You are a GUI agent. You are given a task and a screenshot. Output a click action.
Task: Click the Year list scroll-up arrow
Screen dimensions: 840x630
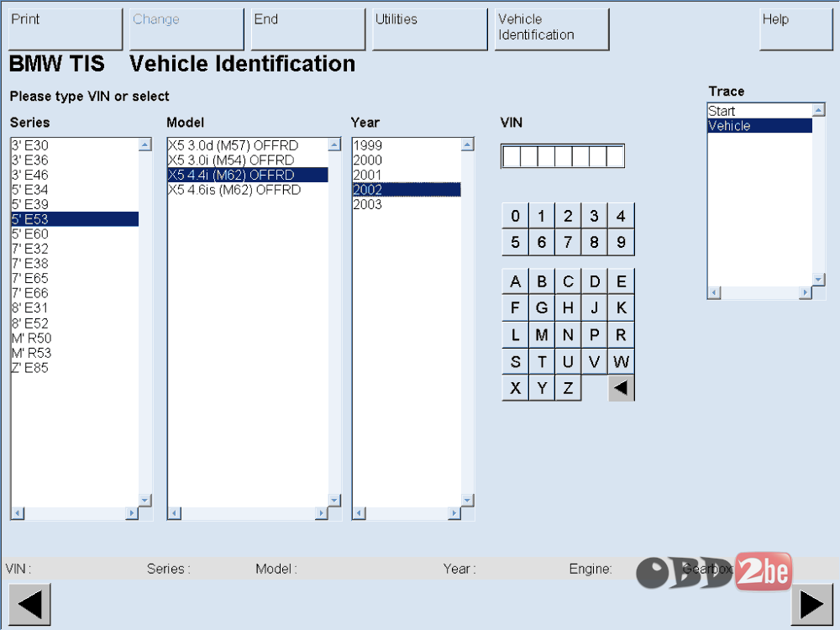(468, 144)
